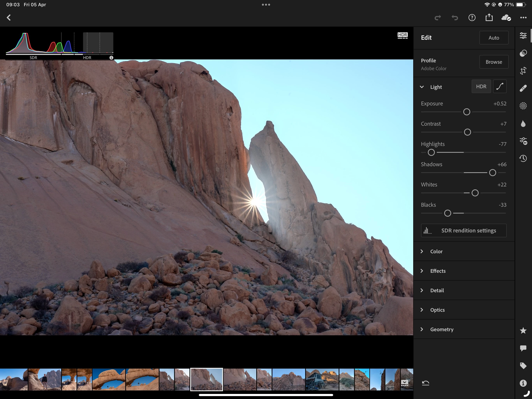Toggle the Tone Curve editor

[x=499, y=87]
